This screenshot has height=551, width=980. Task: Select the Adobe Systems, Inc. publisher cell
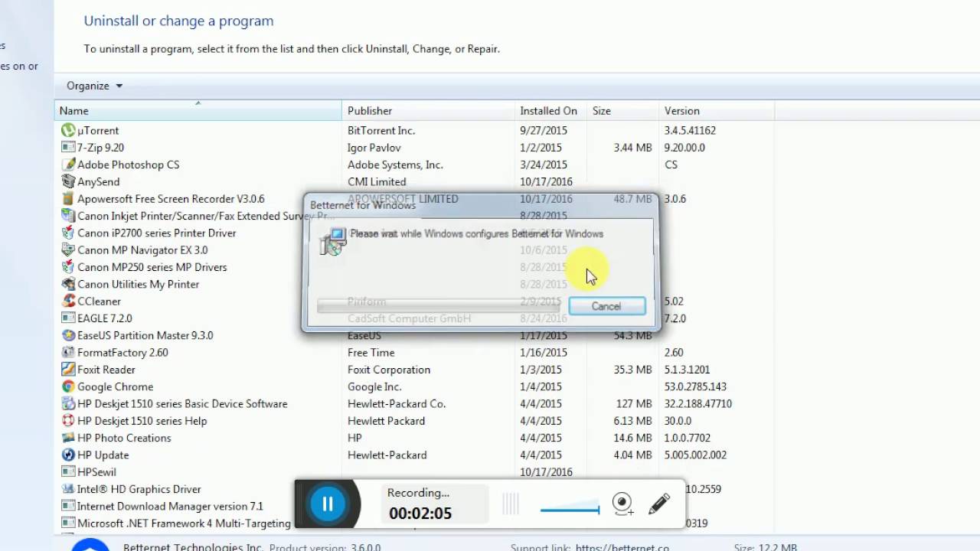(x=395, y=165)
